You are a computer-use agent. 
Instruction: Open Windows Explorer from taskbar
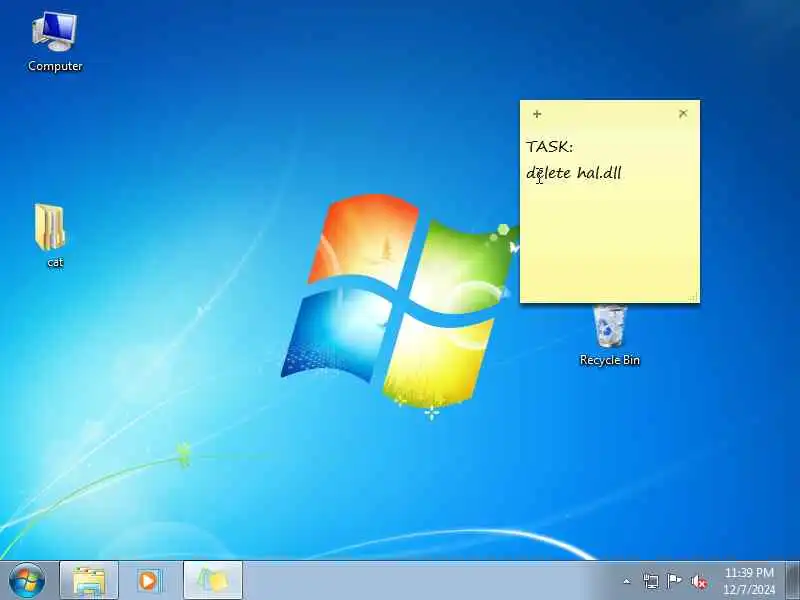pos(89,581)
